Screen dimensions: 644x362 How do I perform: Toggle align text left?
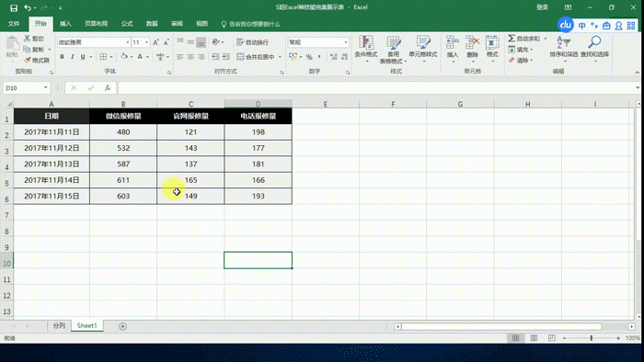tap(180, 57)
